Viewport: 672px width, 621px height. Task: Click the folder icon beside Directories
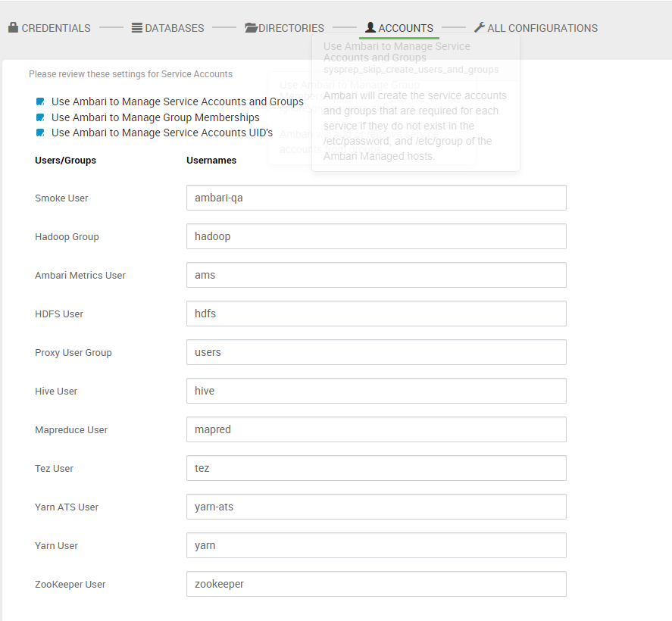251,28
